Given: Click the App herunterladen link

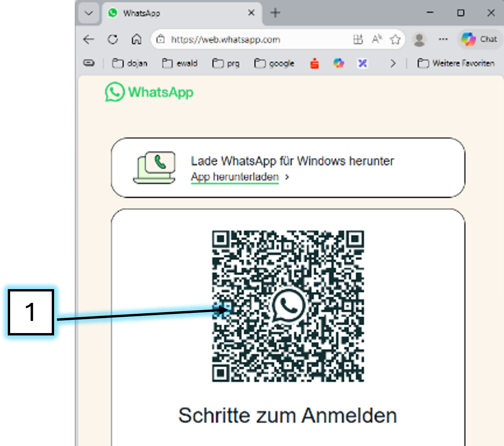Looking at the screenshot, I should pyautogui.click(x=235, y=177).
